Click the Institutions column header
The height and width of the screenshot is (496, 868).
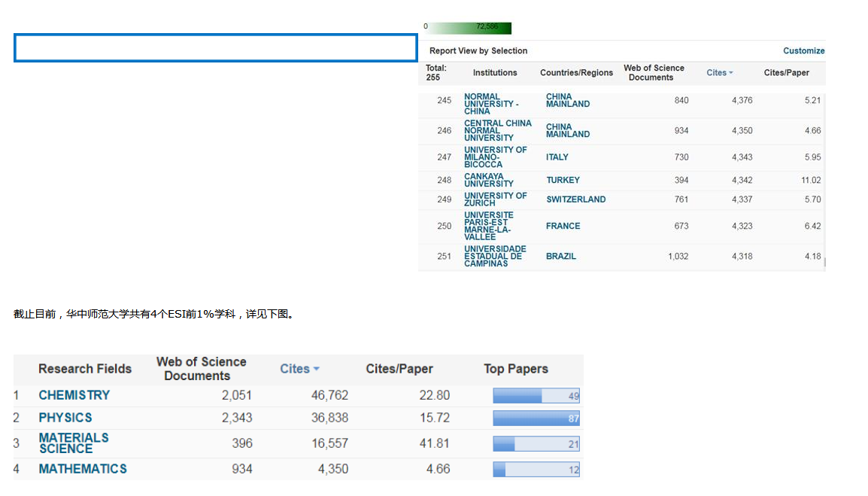click(x=494, y=73)
